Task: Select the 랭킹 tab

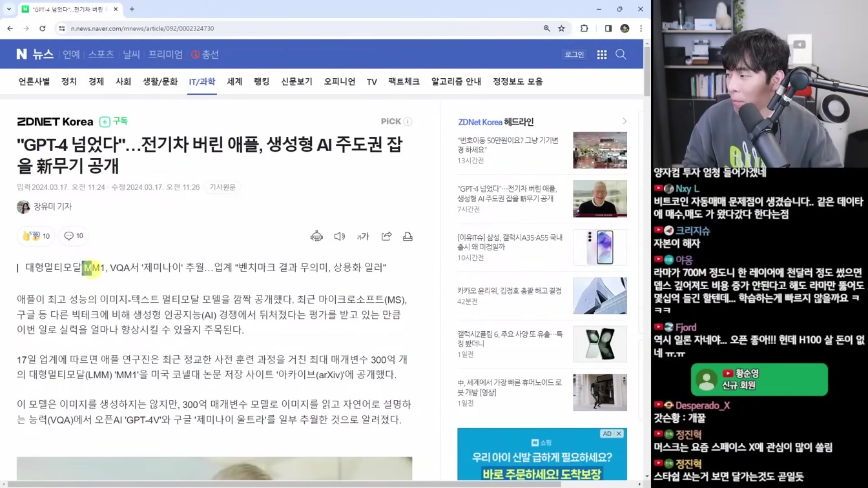Action: coord(262,82)
